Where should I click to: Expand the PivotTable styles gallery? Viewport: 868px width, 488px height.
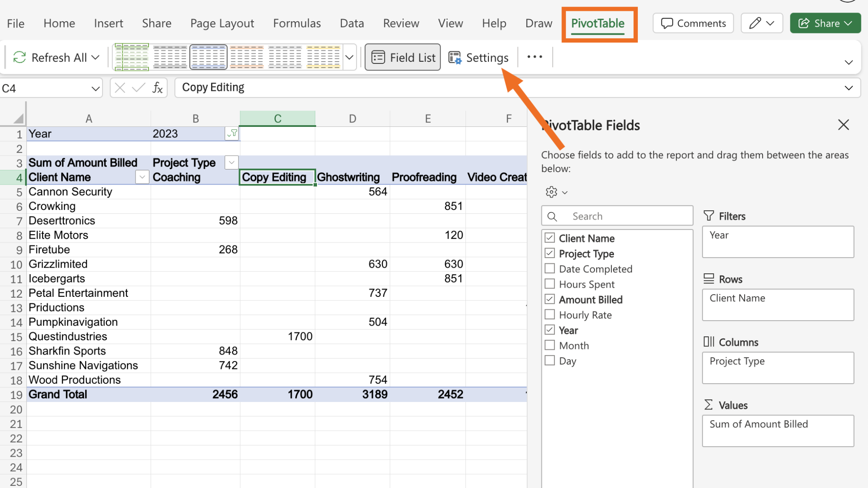pos(349,57)
